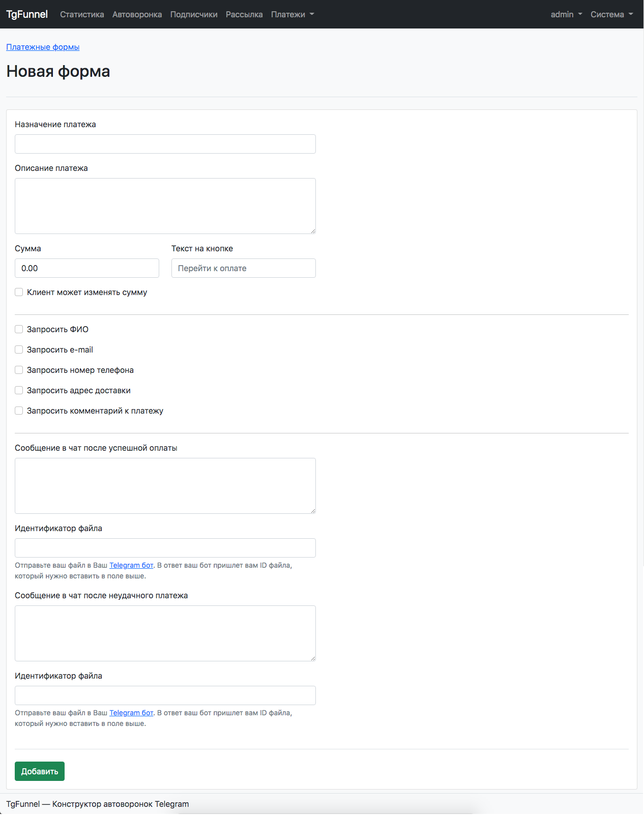Enable Клиент может изменять сумму checkbox
Screen dimensions: 644x815
[19, 292]
